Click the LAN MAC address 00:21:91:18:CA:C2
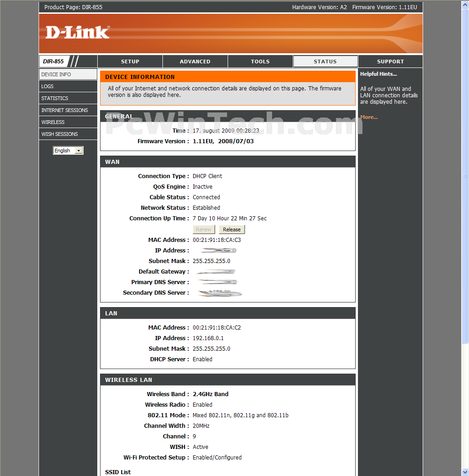The image size is (469, 476). click(x=217, y=328)
